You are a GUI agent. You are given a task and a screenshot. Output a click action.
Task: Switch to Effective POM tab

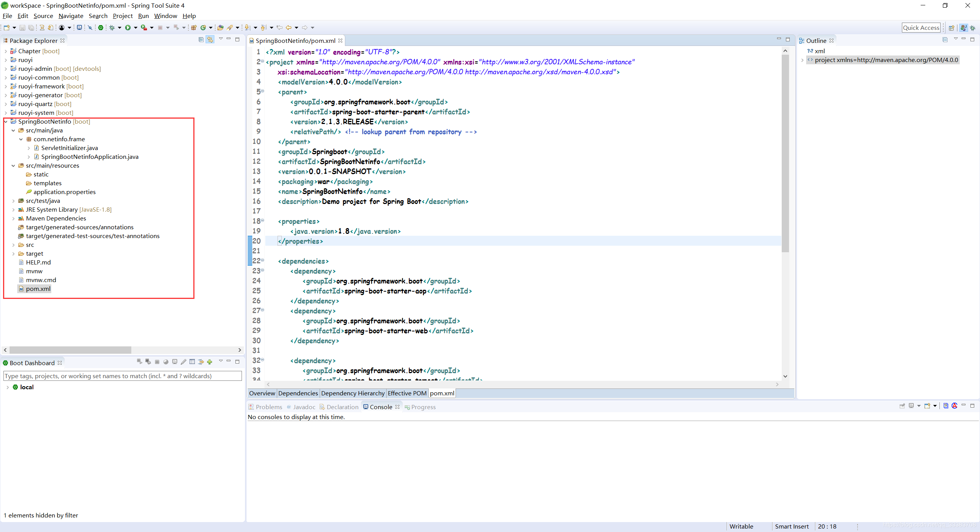click(x=407, y=393)
